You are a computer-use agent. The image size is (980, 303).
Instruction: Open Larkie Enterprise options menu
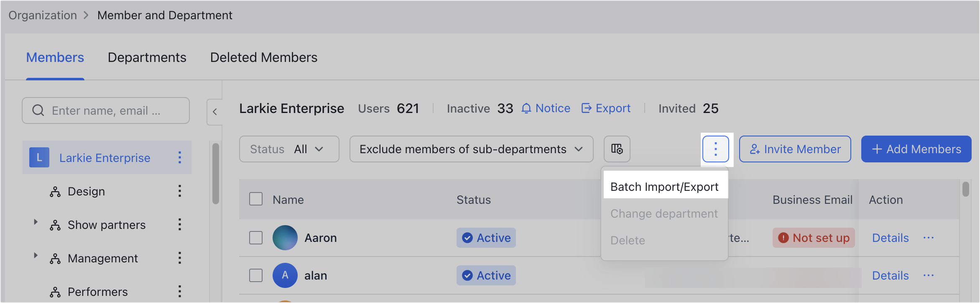[180, 157]
